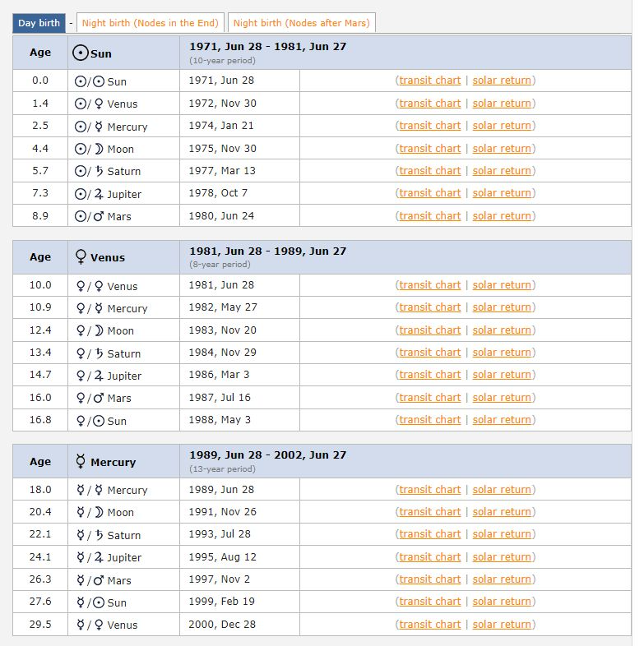Open solar return for 2000, Dec 28
This screenshot has width=644, height=646.
[x=502, y=625]
